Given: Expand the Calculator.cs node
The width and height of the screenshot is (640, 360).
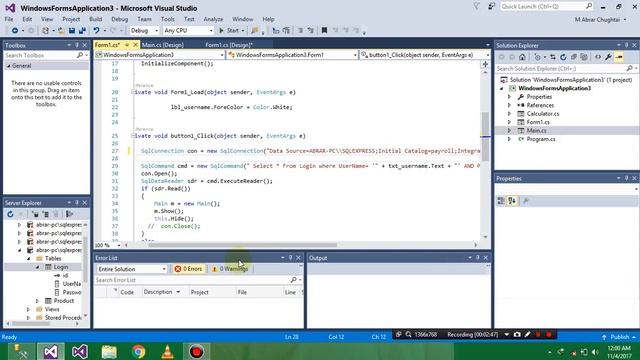Looking at the screenshot, I should tap(509, 114).
